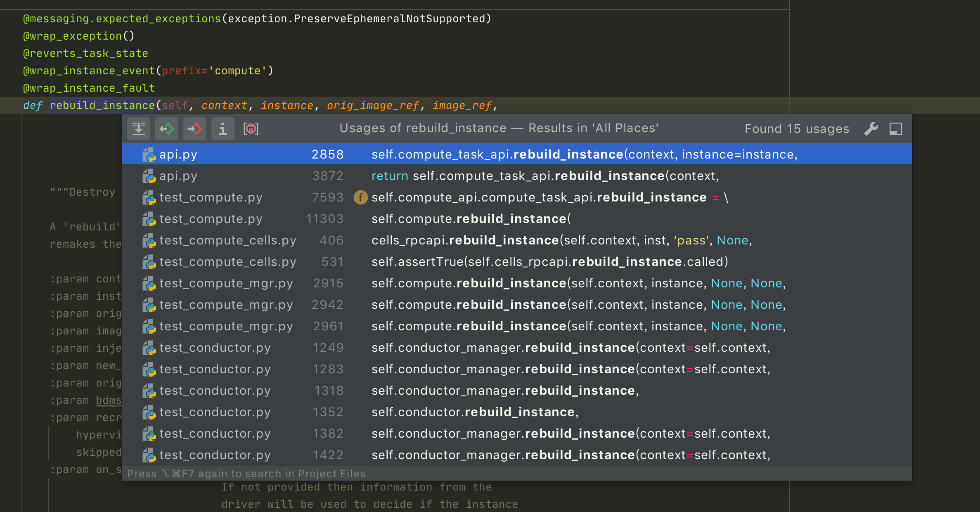Click the [m] method usages icon
The height and width of the screenshot is (512, 980).
251,129
